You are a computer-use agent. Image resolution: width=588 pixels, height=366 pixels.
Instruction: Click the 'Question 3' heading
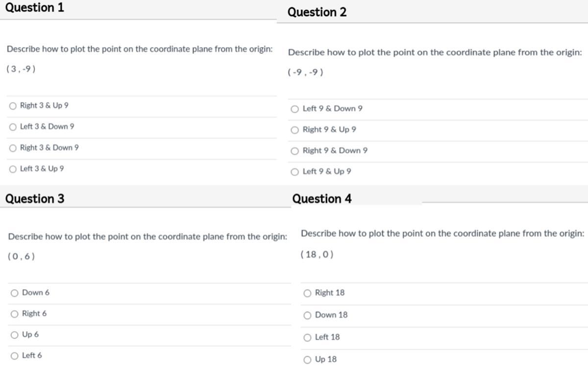(34, 198)
